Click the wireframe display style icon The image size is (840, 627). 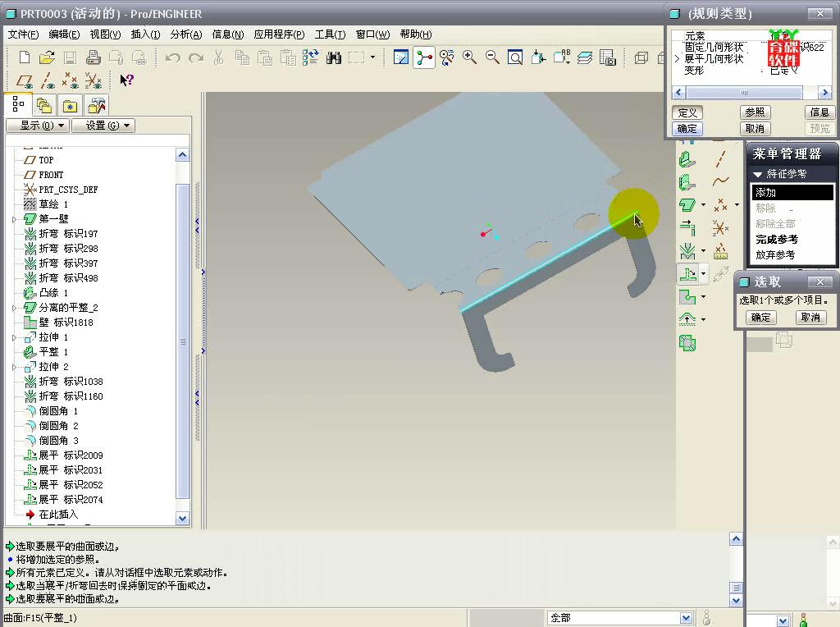(641, 57)
